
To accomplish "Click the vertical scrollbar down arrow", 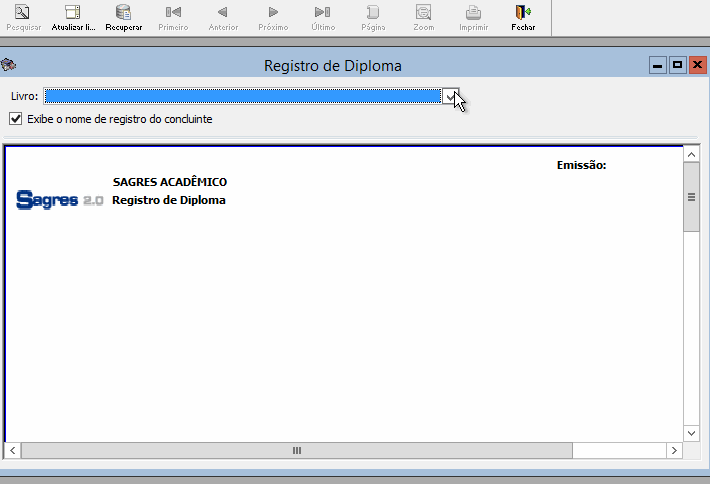I will pos(691,433).
